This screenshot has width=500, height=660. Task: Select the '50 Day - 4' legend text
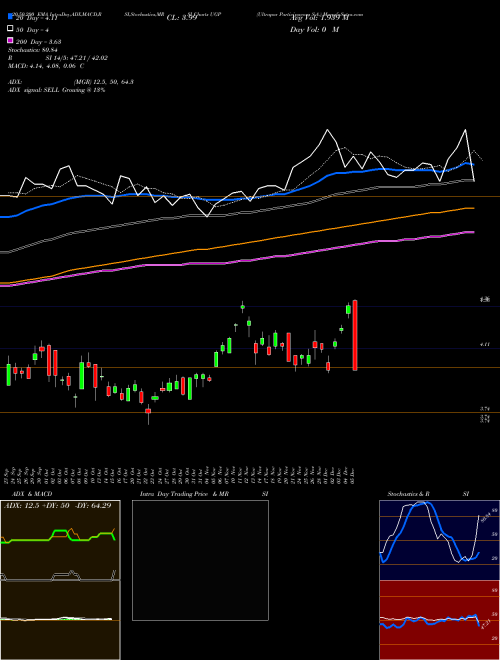(x=32, y=30)
